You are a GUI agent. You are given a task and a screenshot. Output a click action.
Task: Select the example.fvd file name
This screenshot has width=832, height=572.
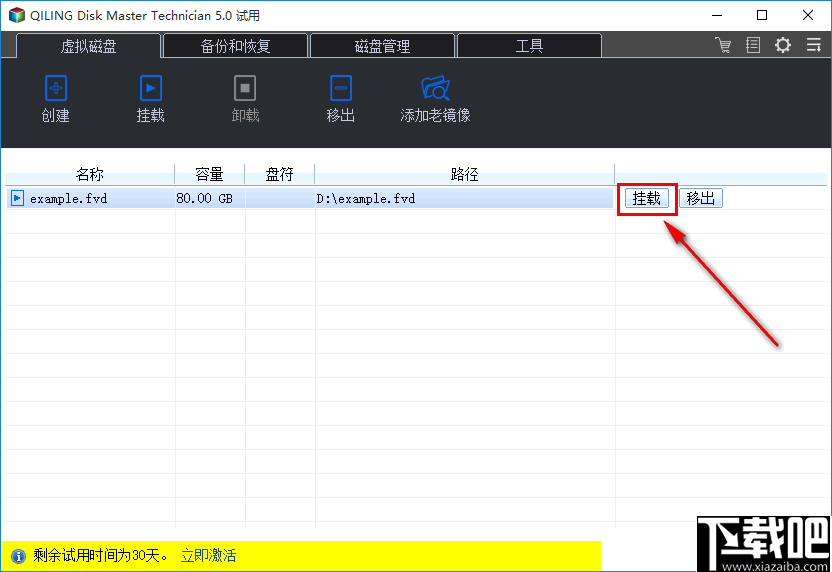[x=68, y=198]
